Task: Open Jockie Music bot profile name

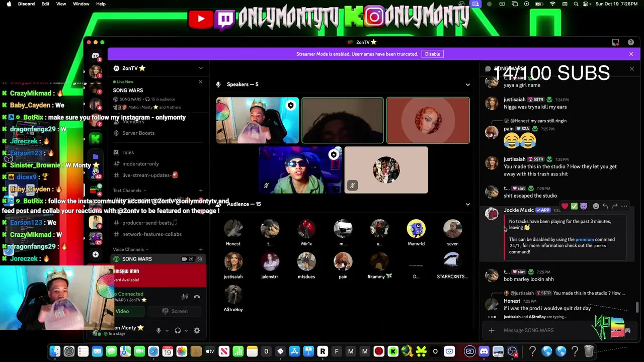Action: (519, 210)
